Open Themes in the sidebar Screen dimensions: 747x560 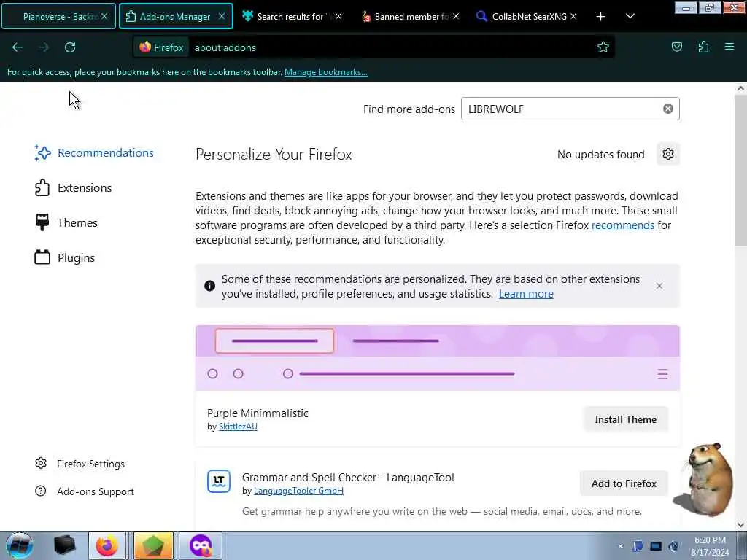coord(66,222)
